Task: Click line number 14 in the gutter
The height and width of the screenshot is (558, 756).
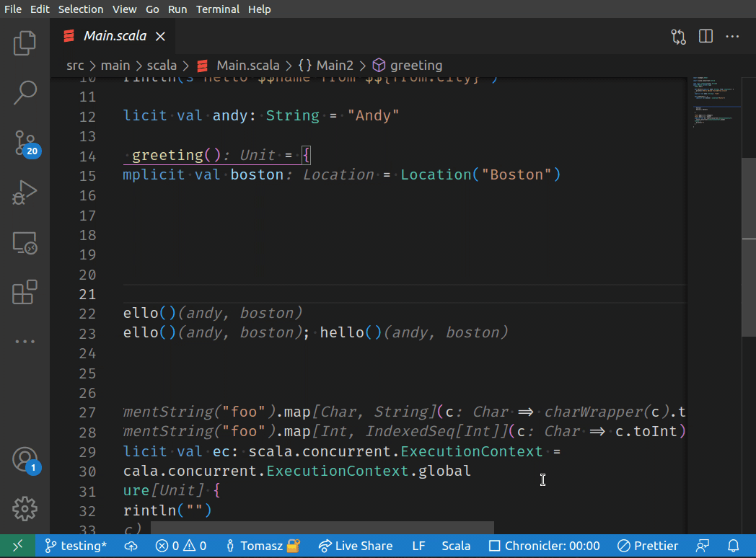Action: pyautogui.click(x=87, y=156)
